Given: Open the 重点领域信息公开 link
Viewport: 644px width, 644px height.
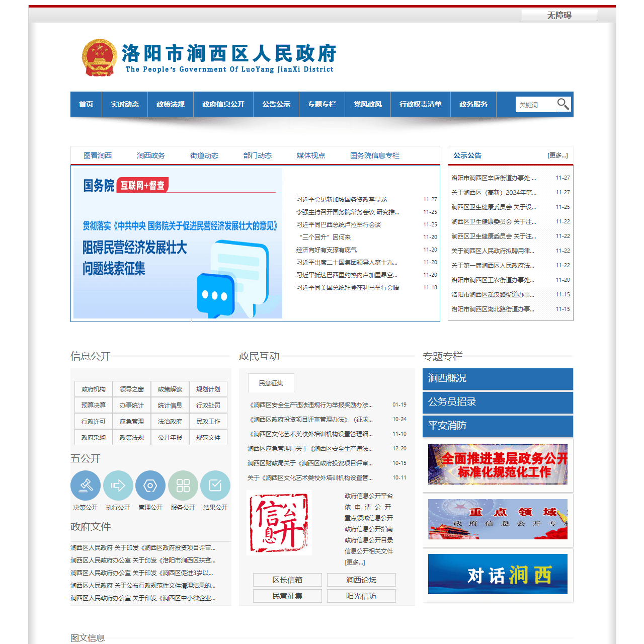Looking at the screenshot, I should 369,518.
